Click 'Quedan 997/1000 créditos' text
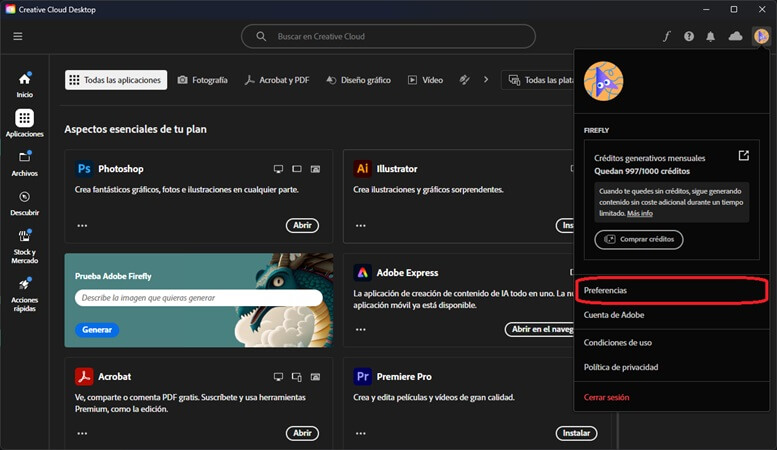777x450 pixels. coord(642,171)
